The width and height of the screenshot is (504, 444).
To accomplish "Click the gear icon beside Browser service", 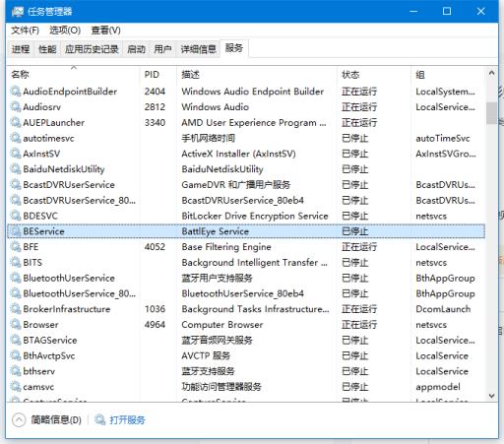I will 16,325.
